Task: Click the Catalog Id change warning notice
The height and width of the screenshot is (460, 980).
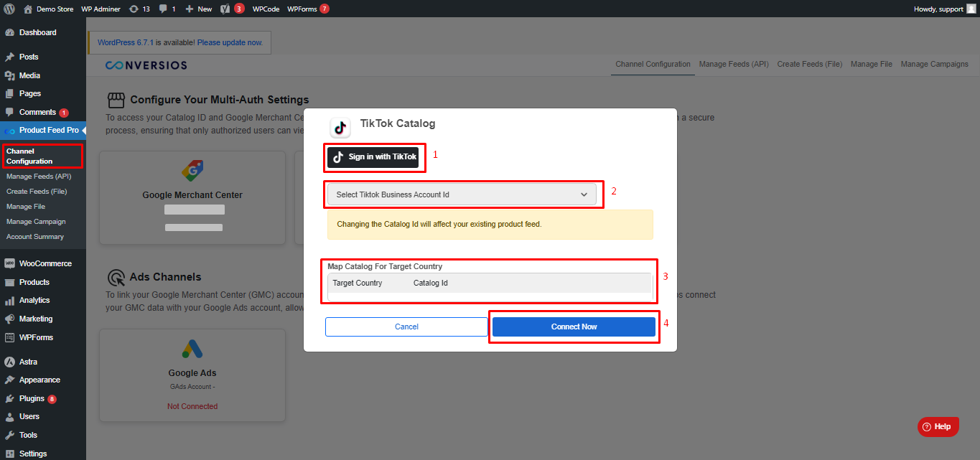Action: click(490, 224)
